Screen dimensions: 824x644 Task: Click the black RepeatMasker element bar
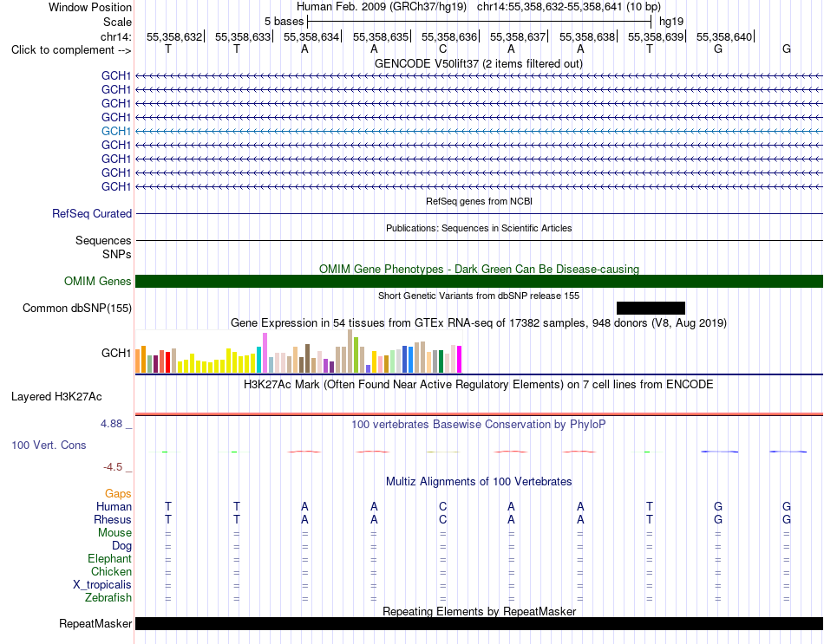[480, 623]
